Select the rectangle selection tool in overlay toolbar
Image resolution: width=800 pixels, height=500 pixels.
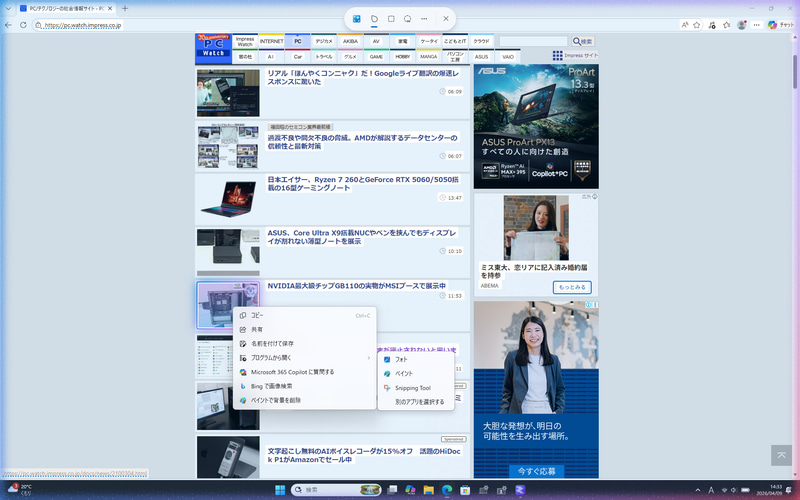pos(391,19)
